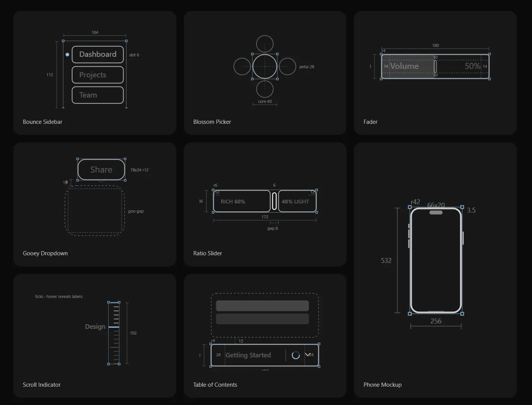The width and height of the screenshot is (532, 405).
Task: Click the '104' width label in Bounce Sidebar
Action: (95, 32)
